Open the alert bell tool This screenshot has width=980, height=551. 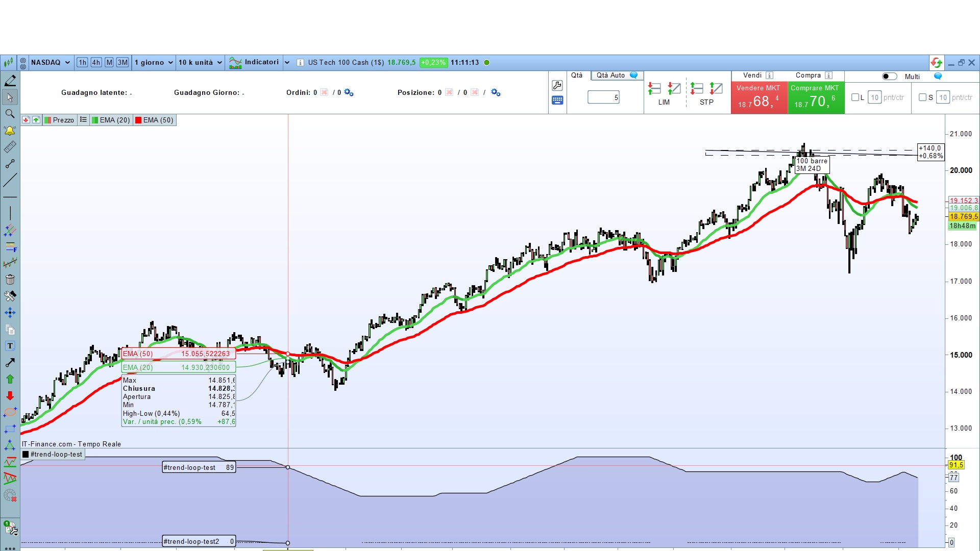10,131
